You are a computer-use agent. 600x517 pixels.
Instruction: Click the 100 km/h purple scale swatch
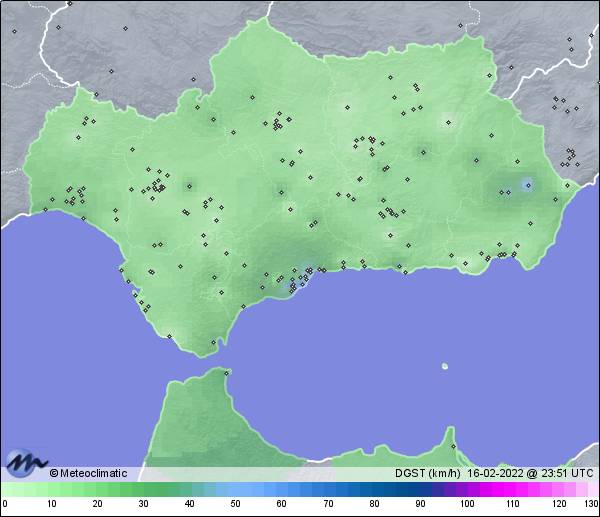pyautogui.click(x=465, y=489)
